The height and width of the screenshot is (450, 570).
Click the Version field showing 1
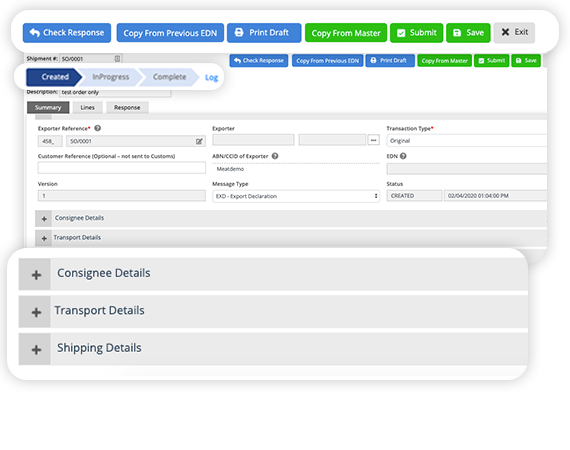click(x=121, y=196)
